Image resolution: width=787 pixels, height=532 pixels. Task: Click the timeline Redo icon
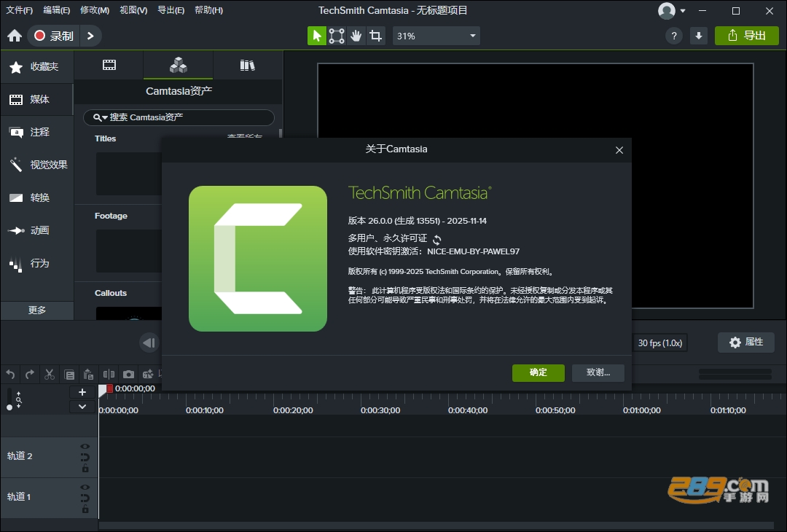pos(30,375)
